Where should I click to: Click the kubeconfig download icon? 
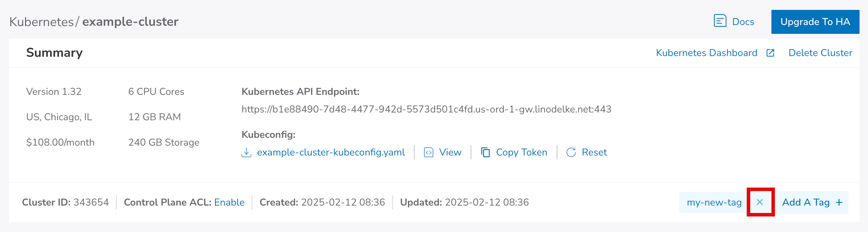[x=246, y=152]
